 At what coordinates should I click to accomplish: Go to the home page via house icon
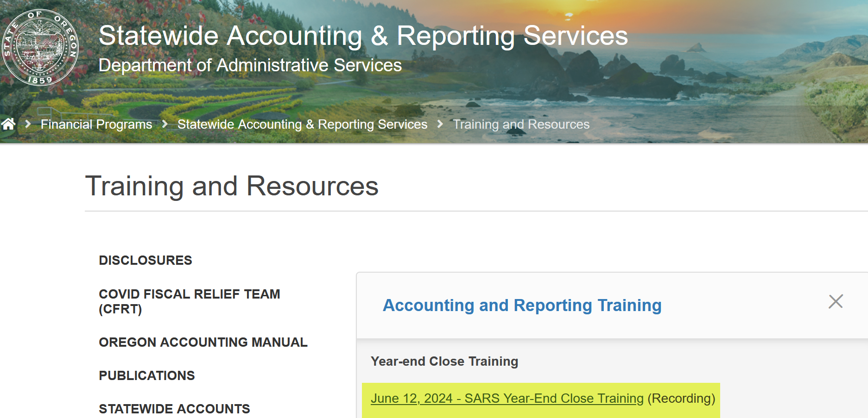click(8, 124)
